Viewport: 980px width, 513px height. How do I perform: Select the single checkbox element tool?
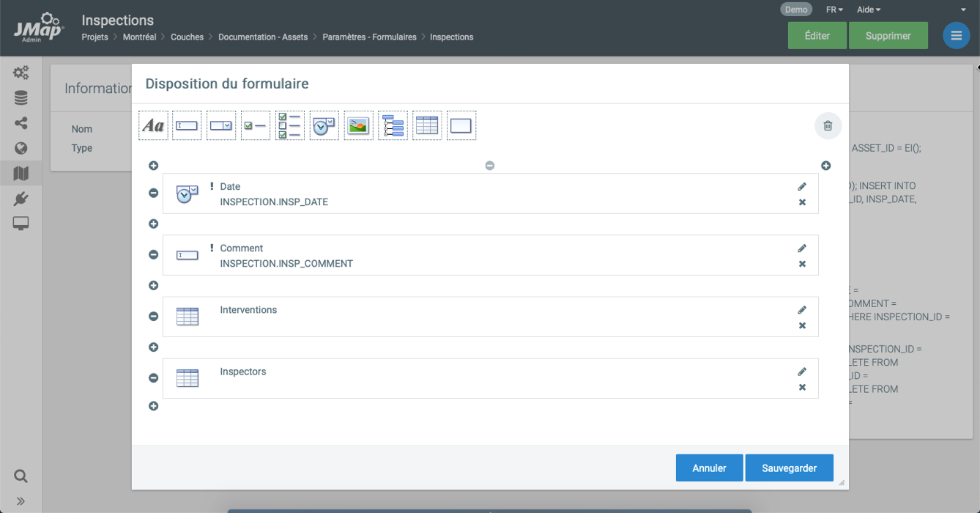click(256, 126)
